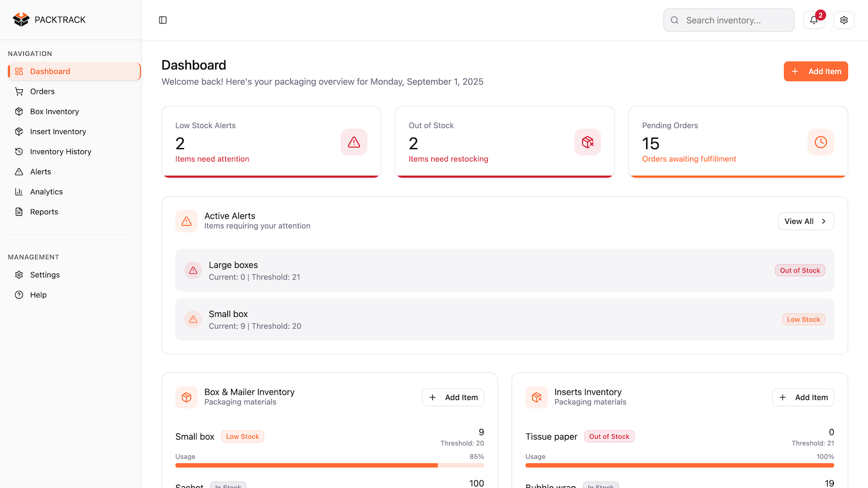Click the Active Alerts triangle icon
Viewport: 868px width, 488px height.
(x=187, y=221)
